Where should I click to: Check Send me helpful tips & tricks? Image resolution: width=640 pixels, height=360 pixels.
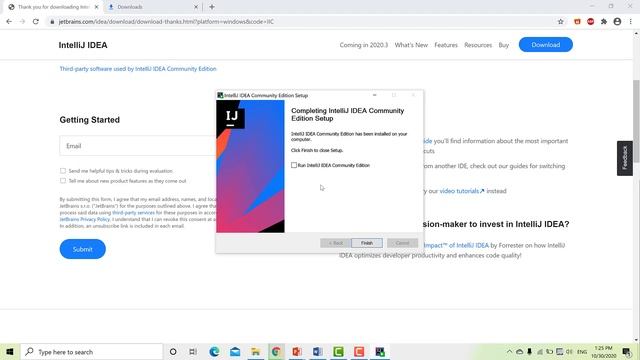pos(63,171)
